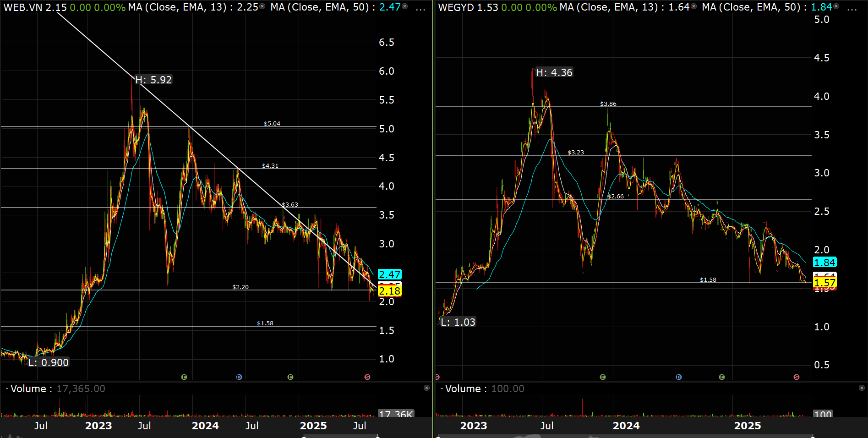Open the first green earnings marker on WEB.VN

[x=184, y=377]
